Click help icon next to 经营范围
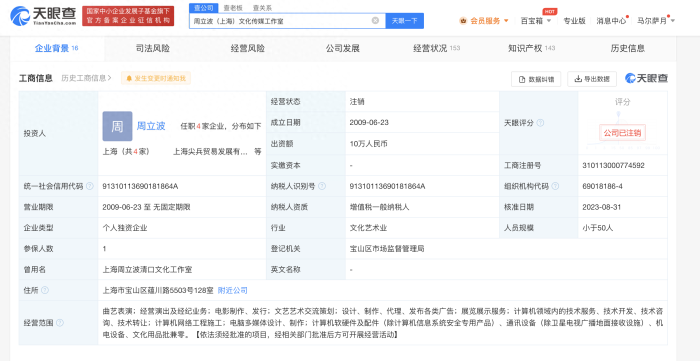The width and height of the screenshot is (700, 361). (60, 323)
